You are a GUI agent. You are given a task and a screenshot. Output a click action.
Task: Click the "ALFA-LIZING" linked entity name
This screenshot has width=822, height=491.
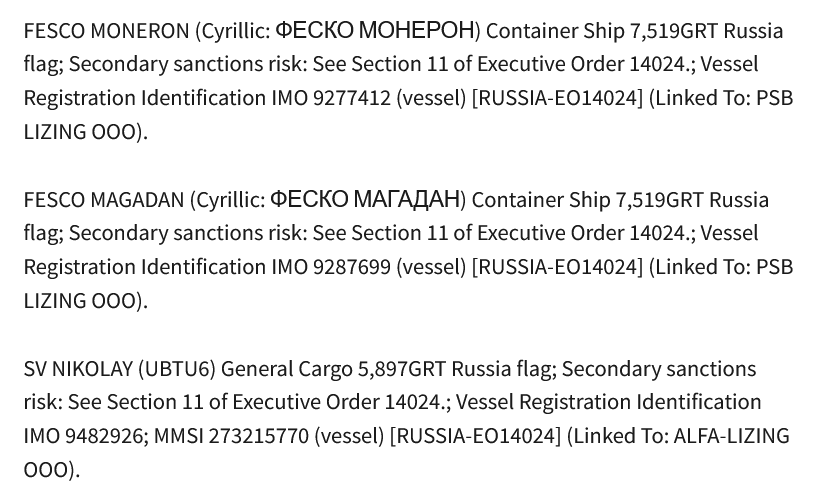tap(728, 436)
